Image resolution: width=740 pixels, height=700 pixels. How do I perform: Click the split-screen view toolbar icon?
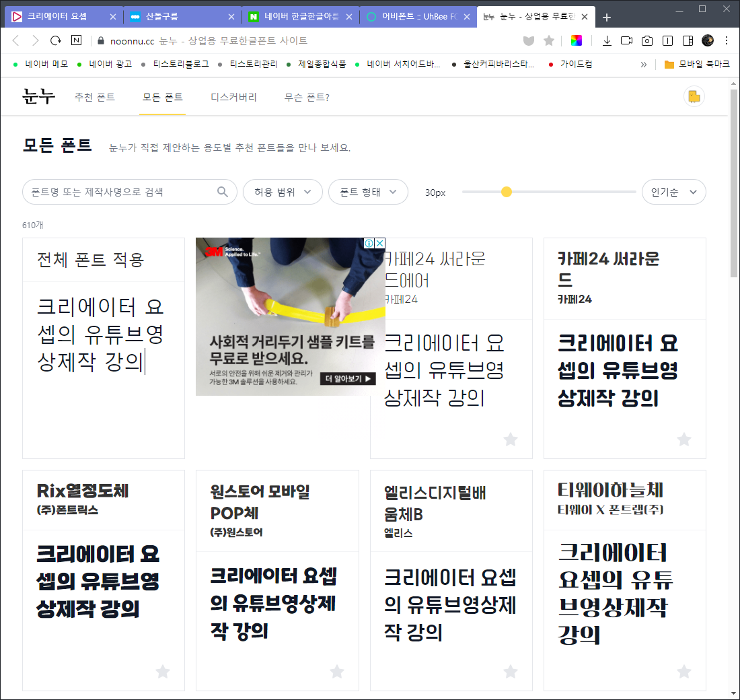coord(667,41)
